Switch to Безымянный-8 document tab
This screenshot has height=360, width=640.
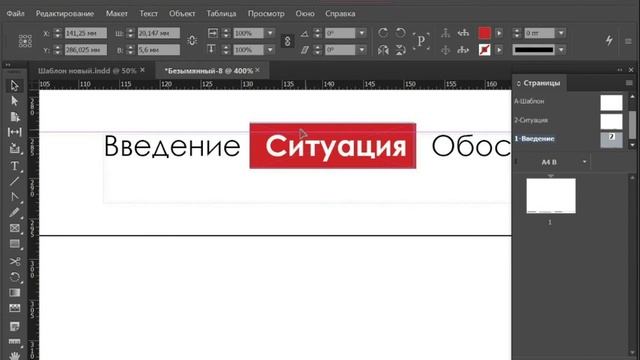point(209,71)
